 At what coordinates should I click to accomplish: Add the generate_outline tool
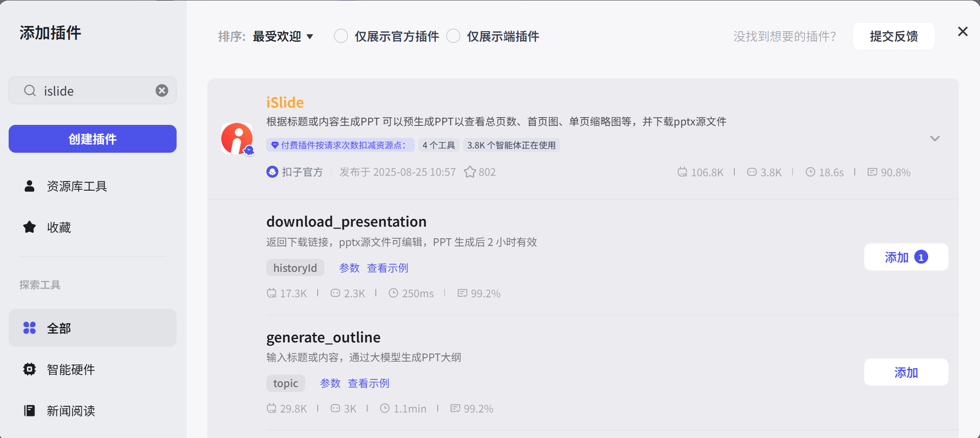coord(905,373)
